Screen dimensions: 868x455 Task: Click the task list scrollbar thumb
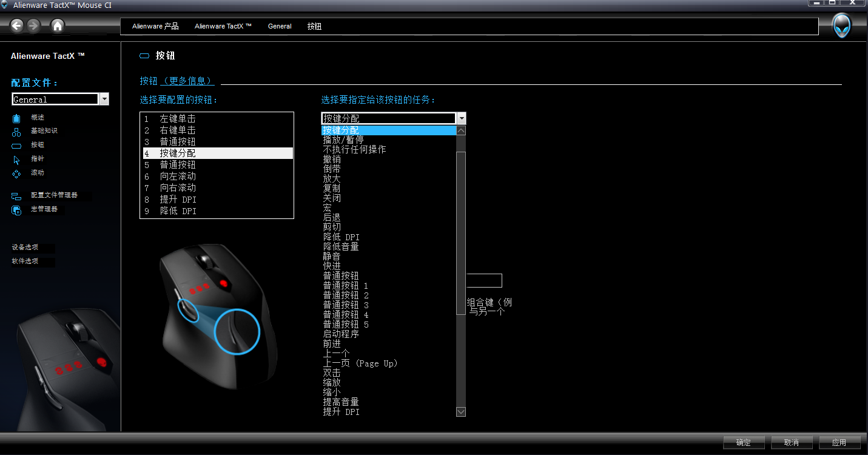pos(461,233)
